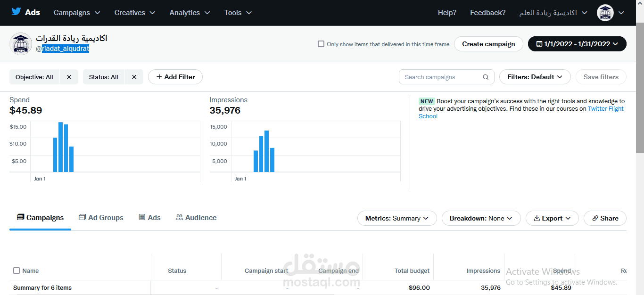
Task: Open the Metrics: Summary dropdown
Action: [x=397, y=218]
